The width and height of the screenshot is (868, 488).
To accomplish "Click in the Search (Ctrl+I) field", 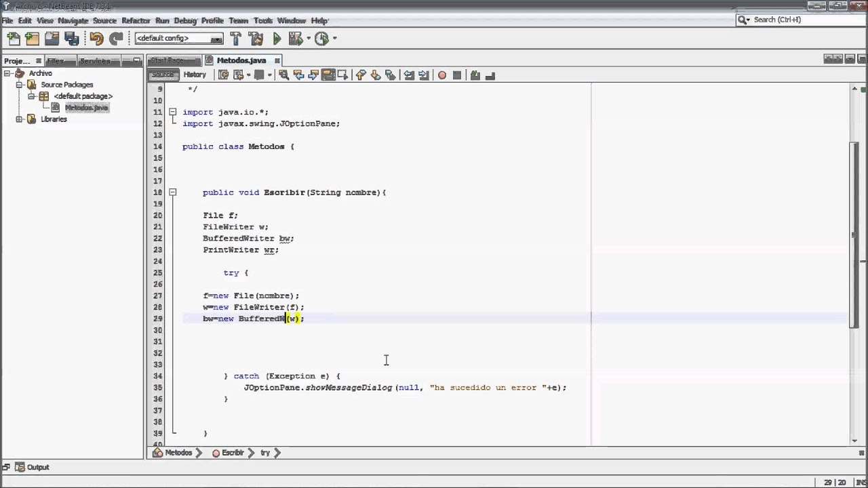I will pos(800,20).
